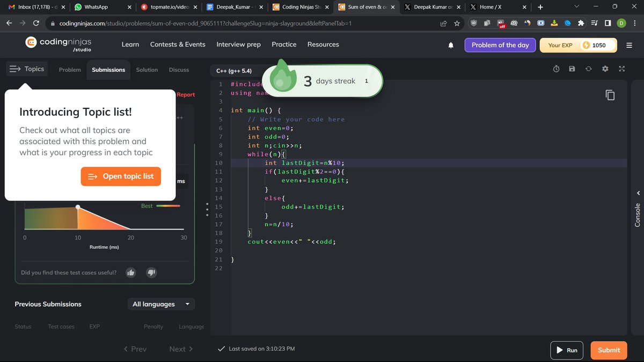Open the Interview prep menu
The image size is (644, 362).
click(238, 45)
